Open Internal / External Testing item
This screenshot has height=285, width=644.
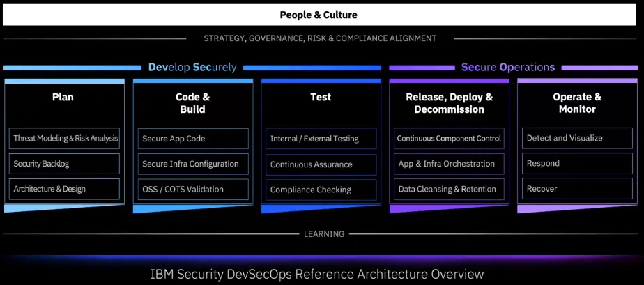(x=321, y=139)
